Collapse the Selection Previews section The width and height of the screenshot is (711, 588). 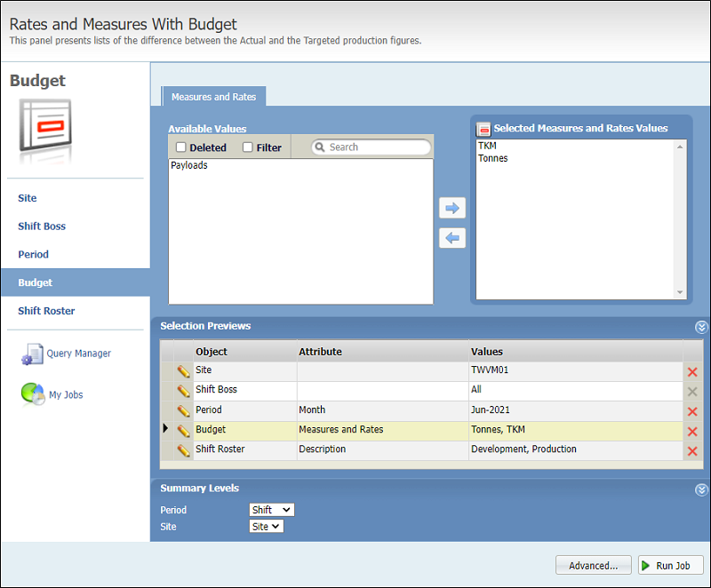coord(701,327)
